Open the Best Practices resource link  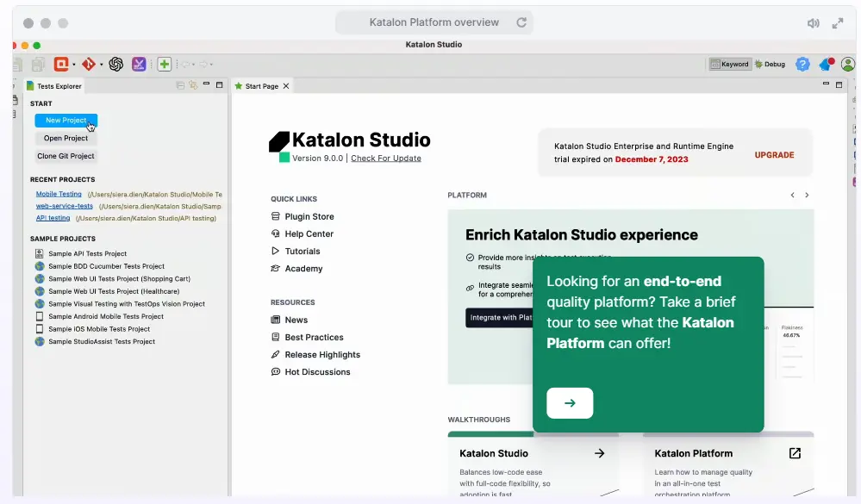coord(308,338)
